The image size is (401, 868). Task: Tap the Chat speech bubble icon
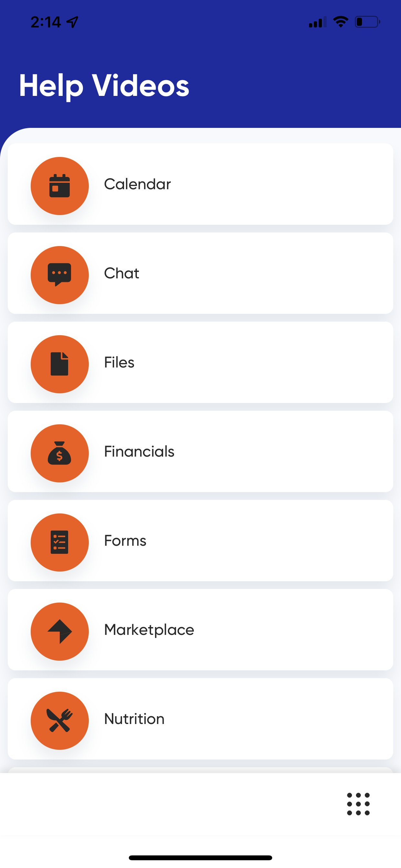click(60, 275)
